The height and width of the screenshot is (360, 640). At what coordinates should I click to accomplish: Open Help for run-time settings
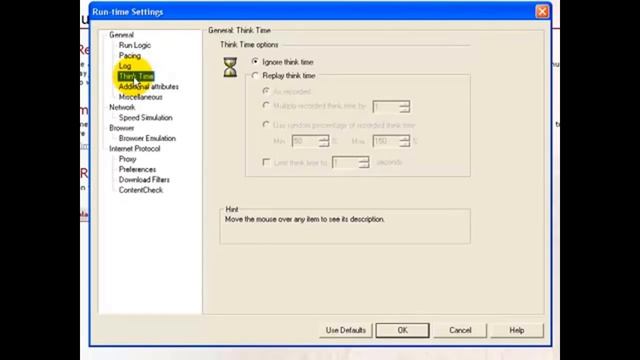point(517,330)
